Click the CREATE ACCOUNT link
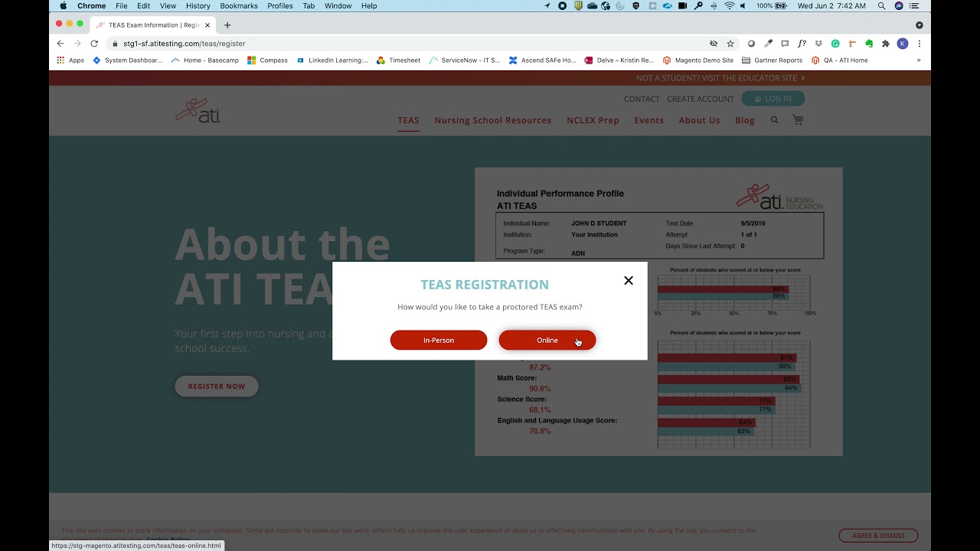The image size is (980, 551). click(701, 99)
